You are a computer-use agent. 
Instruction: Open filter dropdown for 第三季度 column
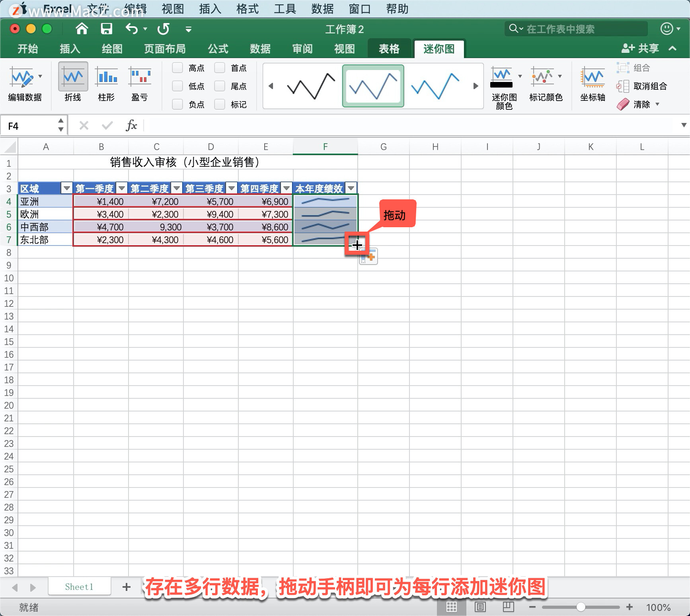[x=232, y=188]
